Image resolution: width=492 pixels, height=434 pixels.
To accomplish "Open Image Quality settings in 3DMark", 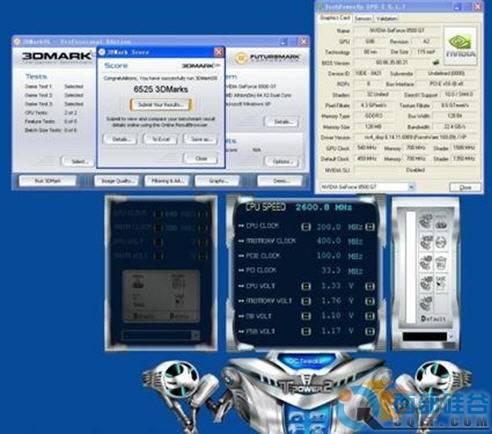I will 117,181.
